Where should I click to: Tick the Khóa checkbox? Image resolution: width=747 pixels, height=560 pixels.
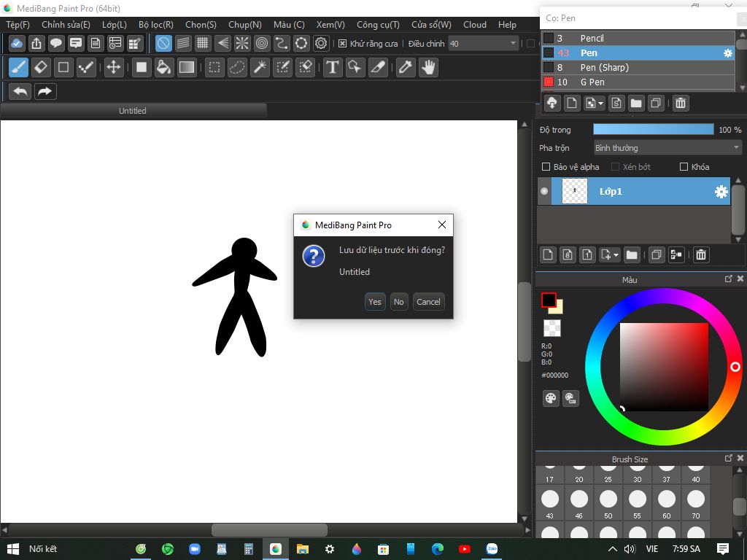684,167
